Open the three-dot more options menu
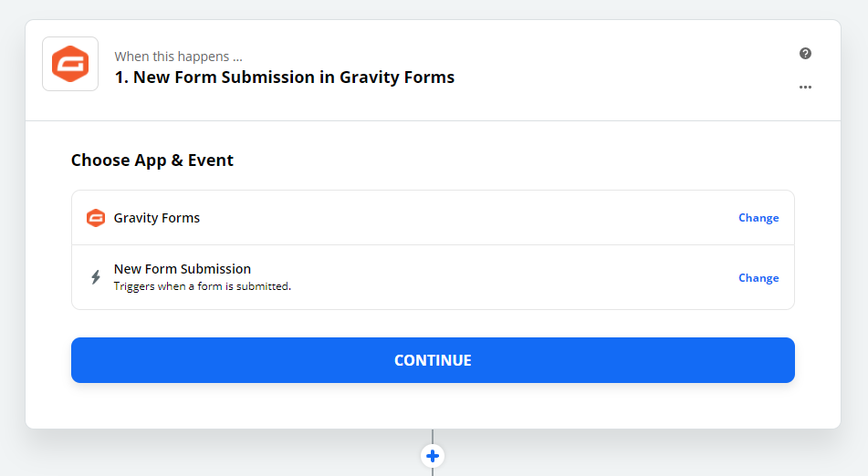868x476 pixels. [805, 88]
